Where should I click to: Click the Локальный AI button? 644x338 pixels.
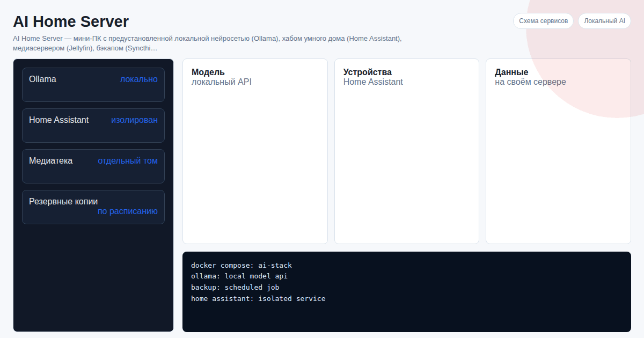604,21
